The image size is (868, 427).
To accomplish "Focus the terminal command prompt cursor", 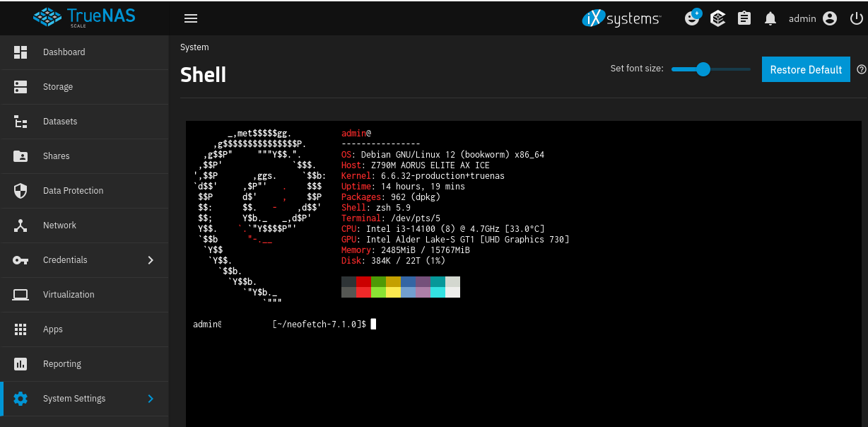I will point(373,324).
